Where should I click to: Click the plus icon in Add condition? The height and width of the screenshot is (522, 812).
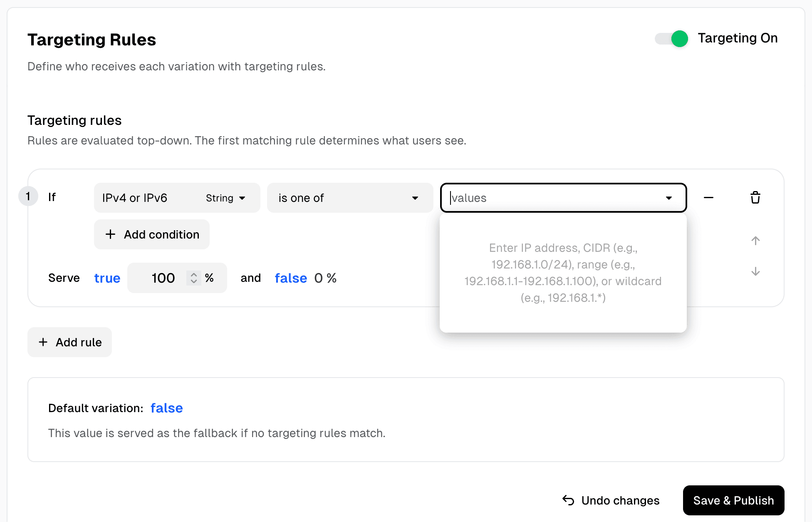coord(110,234)
